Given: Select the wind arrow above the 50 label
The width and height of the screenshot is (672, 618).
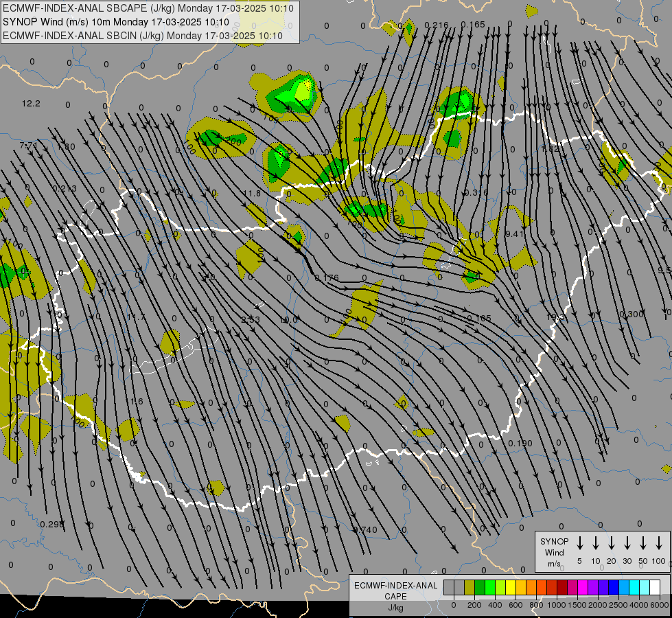Looking at the screenshot, I should tap(643, 543).
